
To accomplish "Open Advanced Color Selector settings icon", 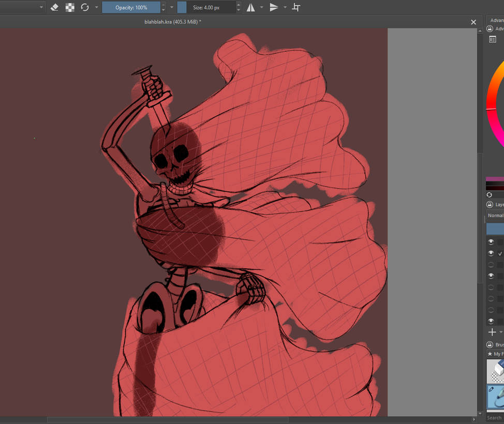I will point(493,39).
